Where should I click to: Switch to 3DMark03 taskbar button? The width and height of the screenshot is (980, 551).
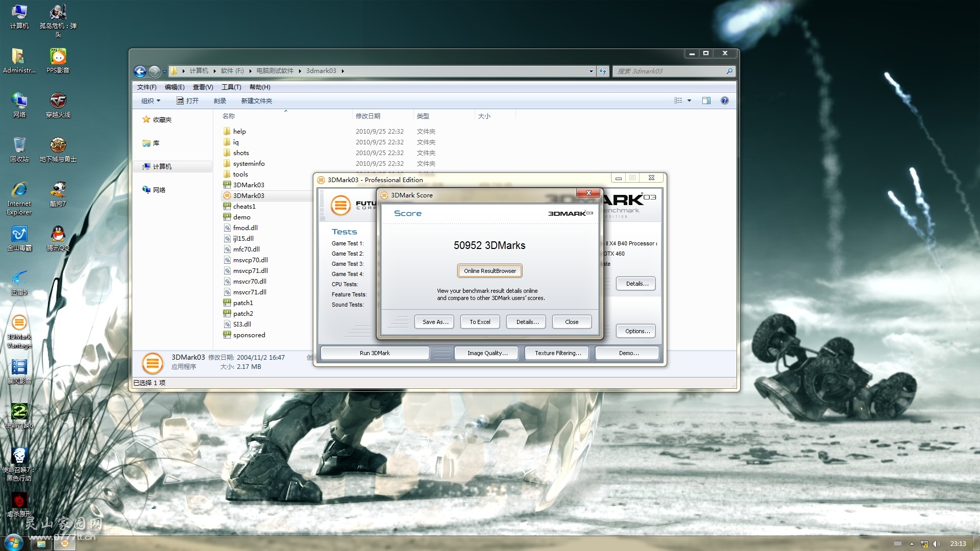(x=65, y=544)
